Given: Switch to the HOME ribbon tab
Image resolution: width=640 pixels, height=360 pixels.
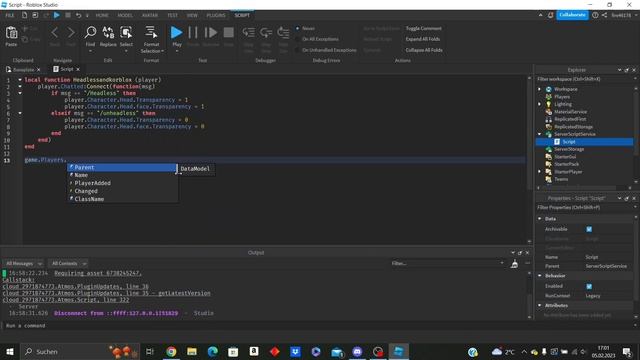Looking at the screenshot, I should coord(102,15).
